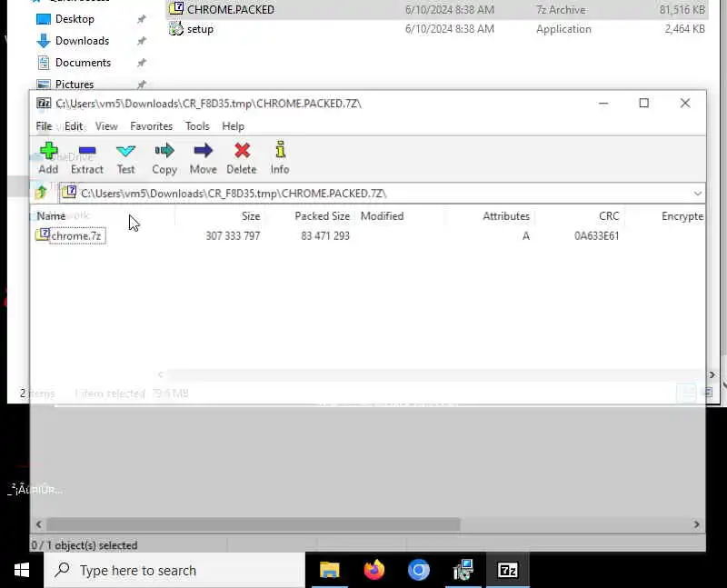Screen dimensions: 727x588
Task: Click the Documents pin icon in Explorer
Action: [x=142, y=63]
